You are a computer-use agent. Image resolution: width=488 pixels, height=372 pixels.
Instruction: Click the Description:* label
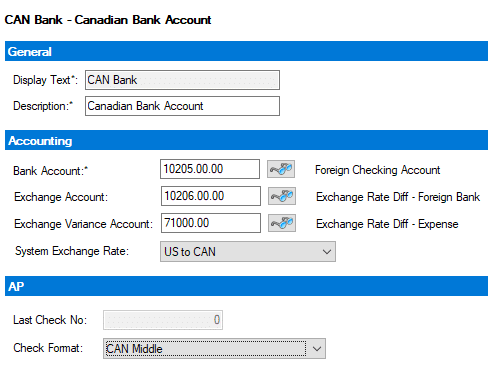point(43,106)
